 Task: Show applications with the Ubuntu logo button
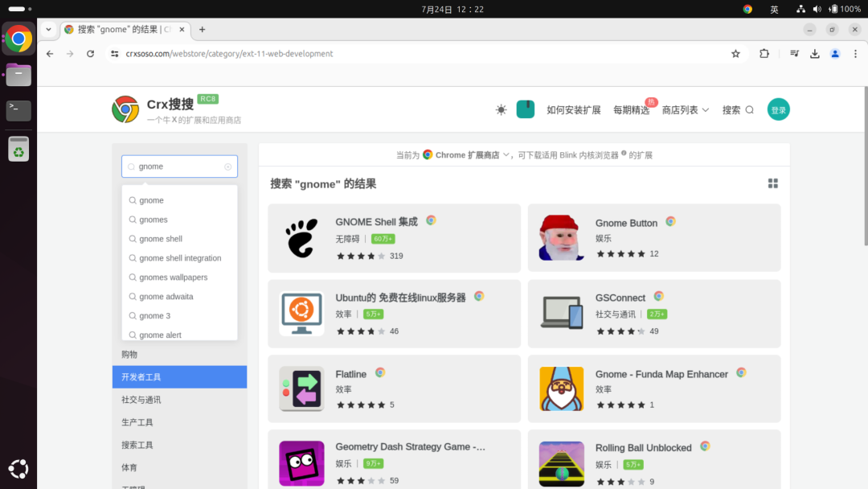pos(18,469)
